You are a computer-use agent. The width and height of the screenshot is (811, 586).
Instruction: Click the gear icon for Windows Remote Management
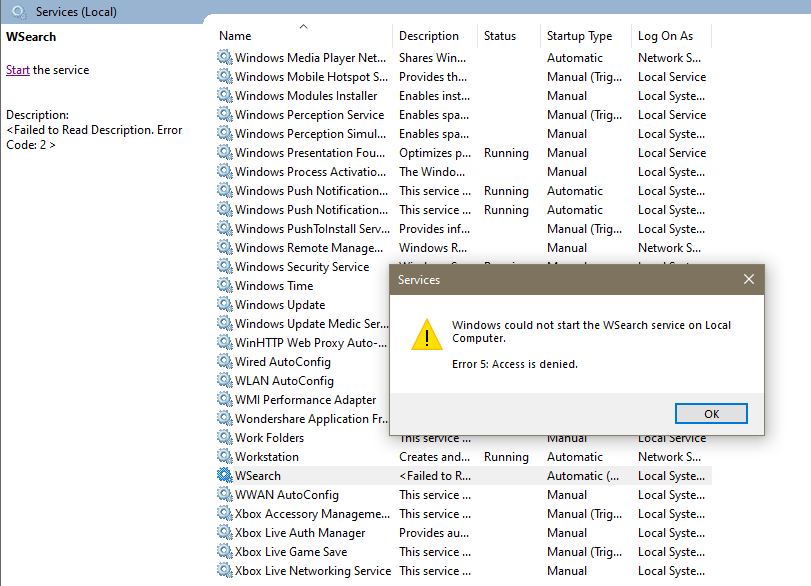(x=224, y=247)
